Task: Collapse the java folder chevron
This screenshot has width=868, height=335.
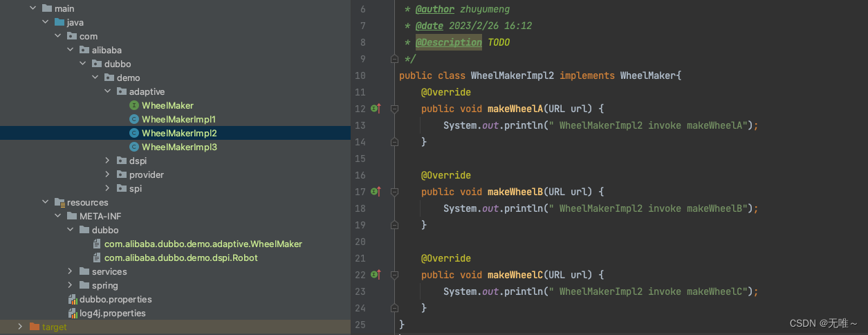Action: (x=45, y=22)
